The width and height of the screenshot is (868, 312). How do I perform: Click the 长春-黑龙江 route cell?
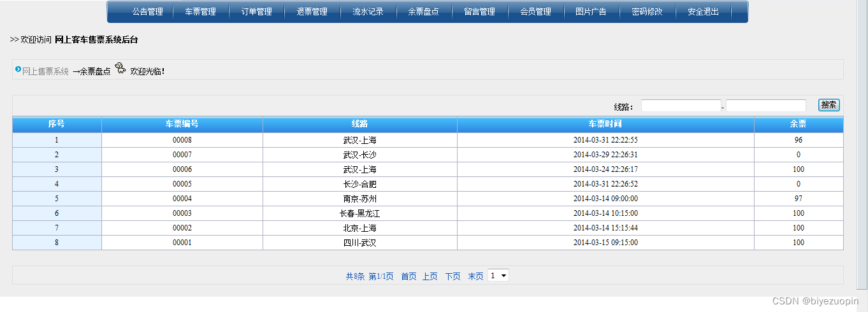[x=360, y=213]
